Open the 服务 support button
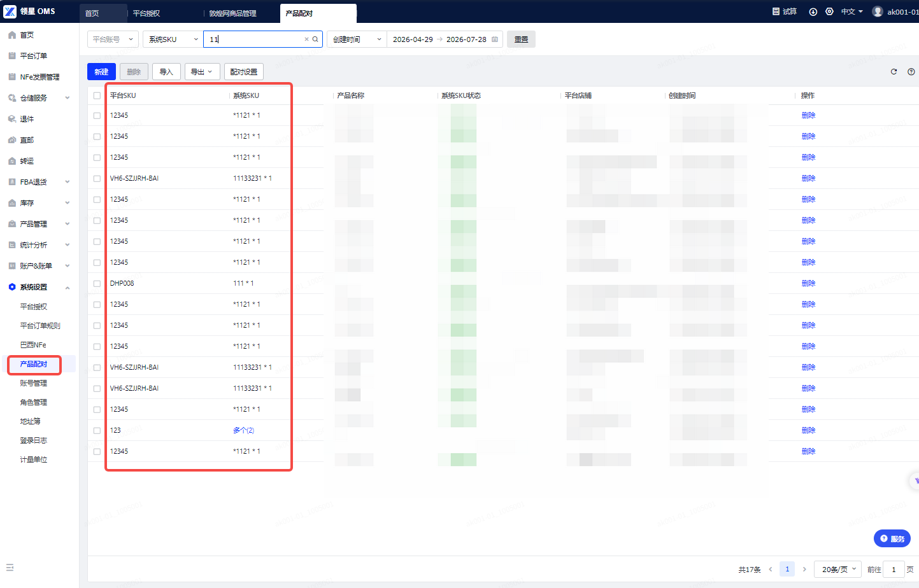The height and width of the screenshot is (588, 919). (x=892, y=538)
